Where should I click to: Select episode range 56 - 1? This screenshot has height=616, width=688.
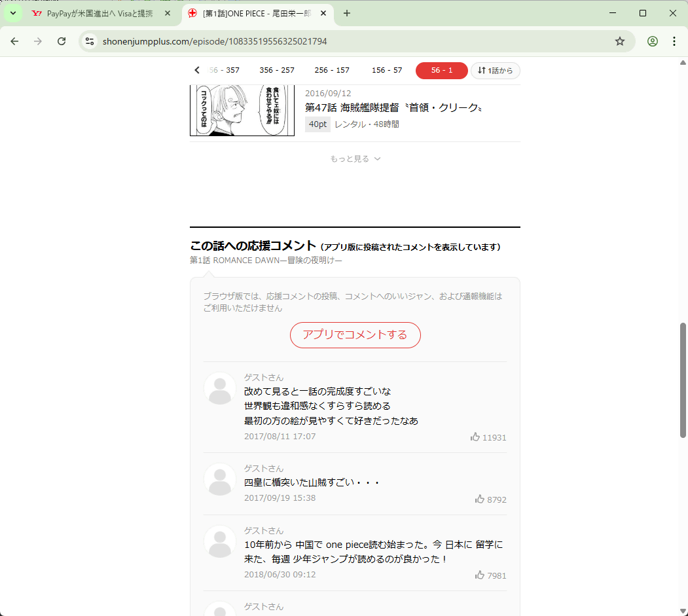pos(441,71)
